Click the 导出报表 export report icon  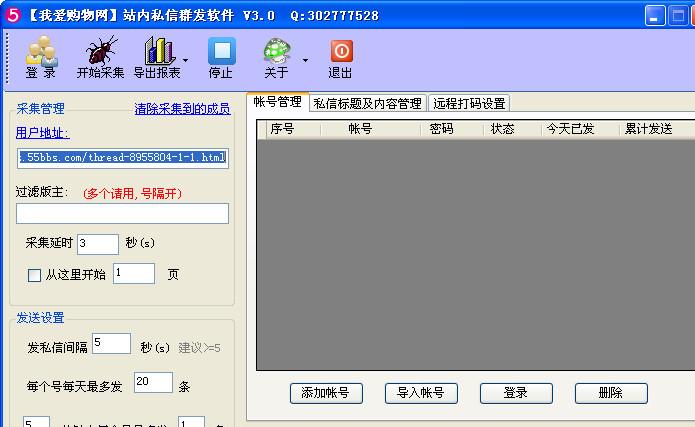[159, 57]
